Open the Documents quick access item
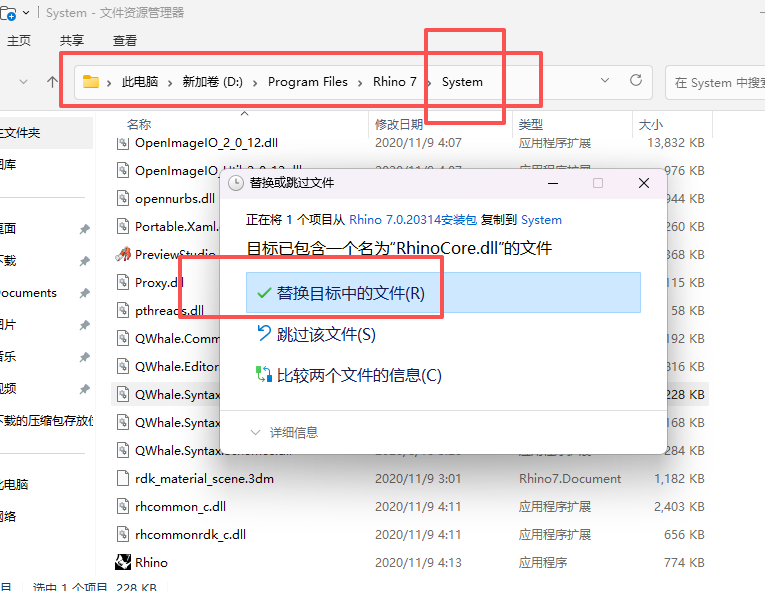This screenshot has width=765, height=591. click(28, 293)
